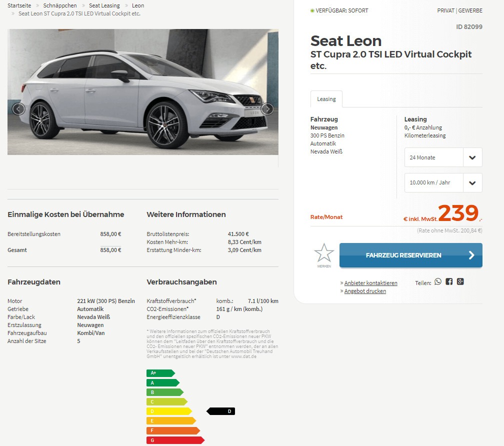Click the ID 82099 text
The height and width of the screenshot is (446, 504).
469,26
